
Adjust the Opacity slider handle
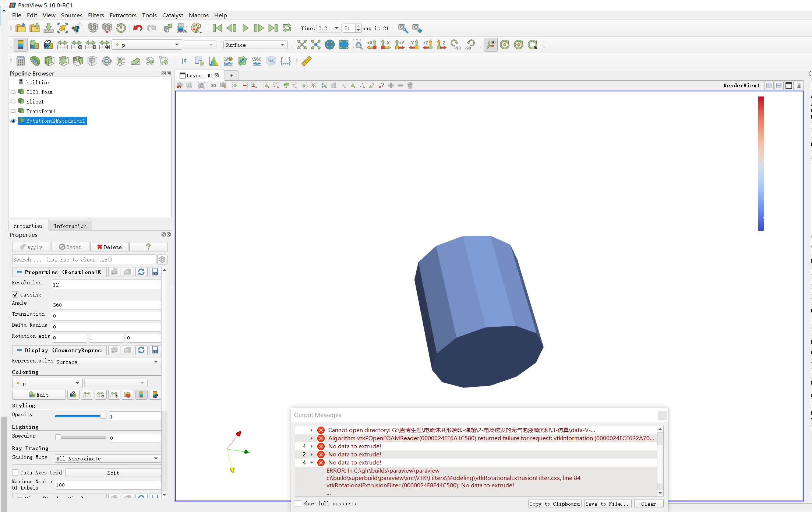click(x=103, y=416)
